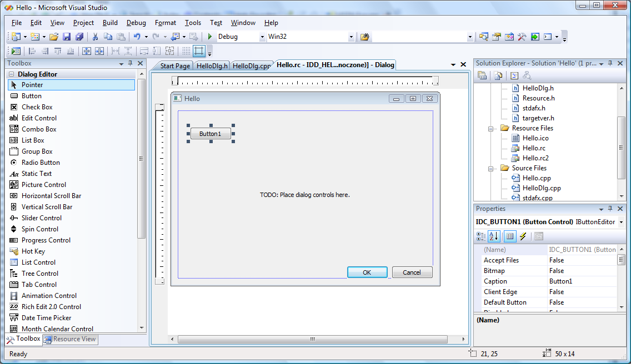Click the Cut scissors icon
This screenshot has height=364, width=631.
pyautogui.click(x=96, y=37)
